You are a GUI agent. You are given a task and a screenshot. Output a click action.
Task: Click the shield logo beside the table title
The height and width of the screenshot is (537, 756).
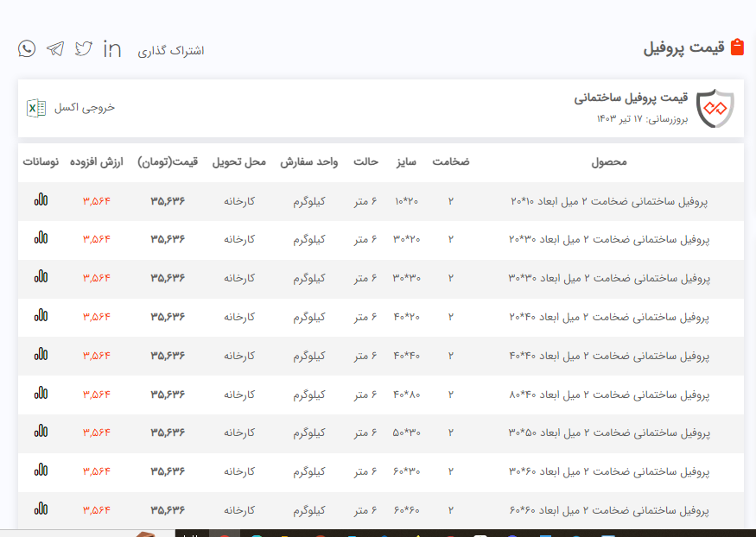tap(715, 108)
